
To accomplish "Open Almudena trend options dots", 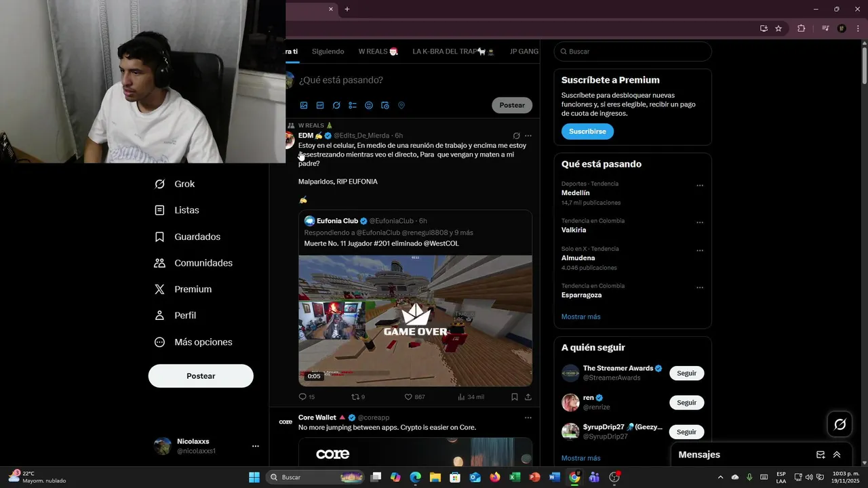I will click(700, 251).
